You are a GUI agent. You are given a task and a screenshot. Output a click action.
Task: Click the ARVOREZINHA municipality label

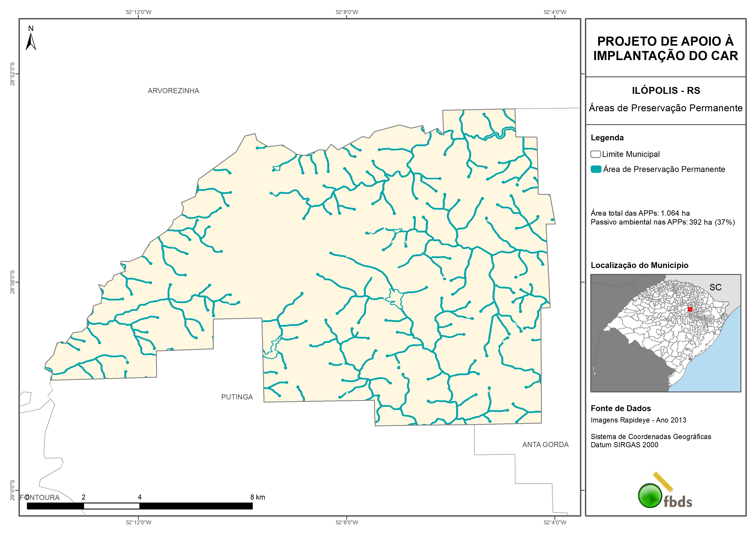pyautogui.click(x=173, y=91)
